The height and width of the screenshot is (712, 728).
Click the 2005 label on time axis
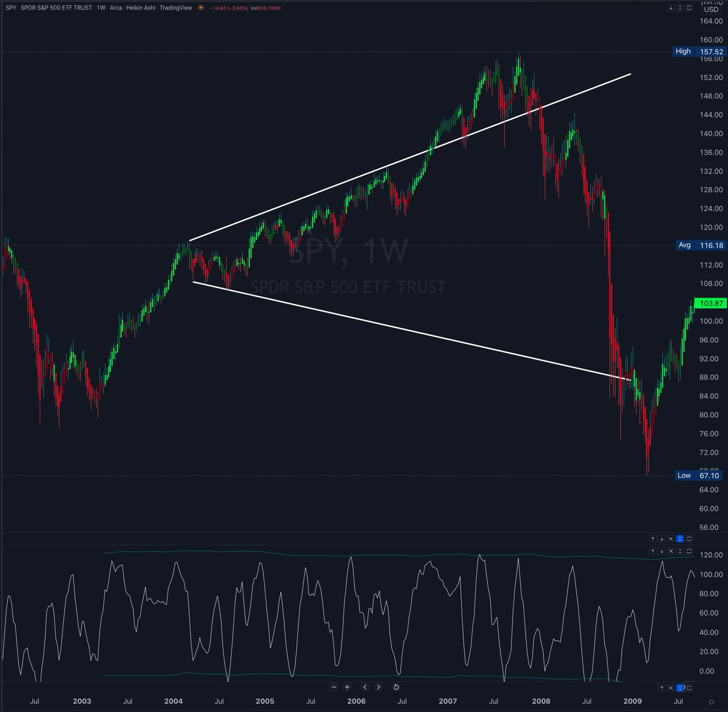(265, 701)
